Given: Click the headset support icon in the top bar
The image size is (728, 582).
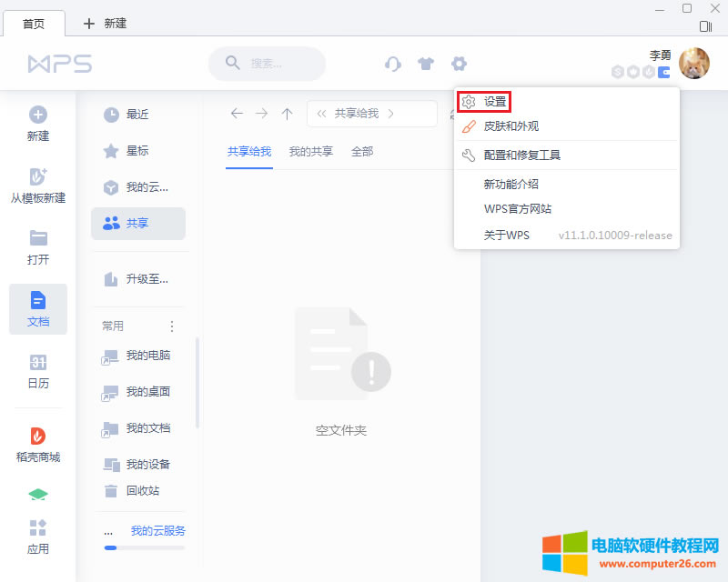Looking at the screenshot, I should (x=393, y=64).
